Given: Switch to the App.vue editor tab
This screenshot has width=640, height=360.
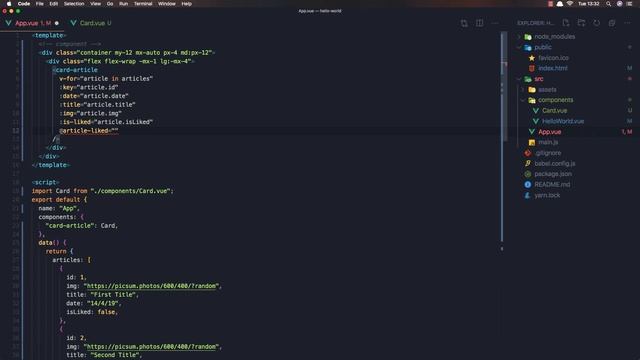Looking at the screenshot, I should (33, 23).
